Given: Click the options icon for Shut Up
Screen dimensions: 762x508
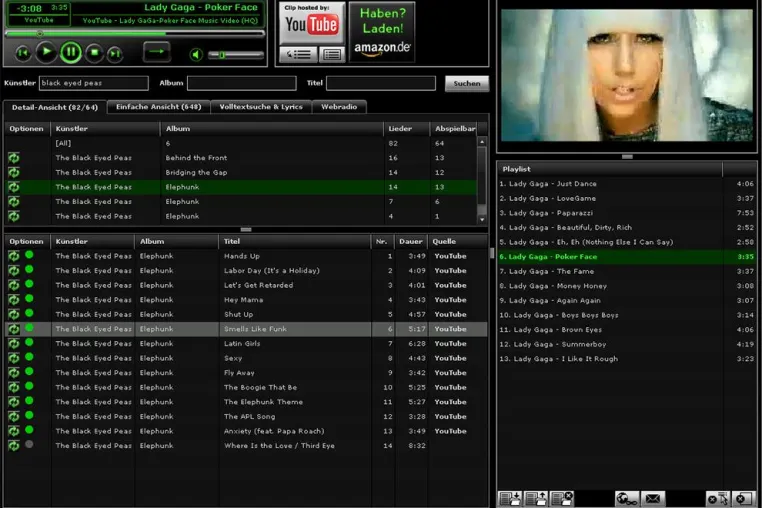Looking at the screenshot, I should tap(14, 315).
